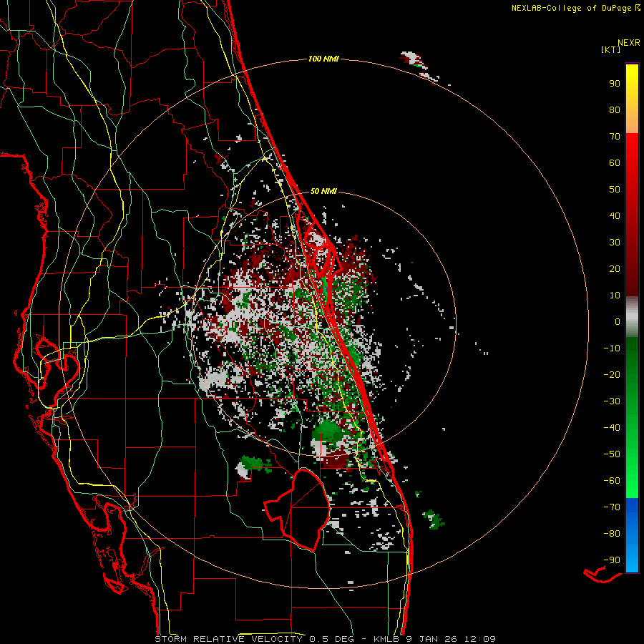Select the positive 30 scale value
The width and height of the screenshot is (644, 644).
[x=615, y=243]
